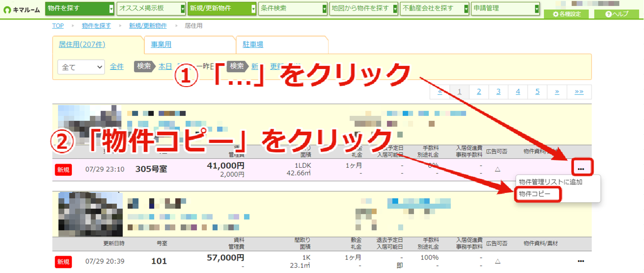Open the first property thumbnail photo

[x=90, y=125]
